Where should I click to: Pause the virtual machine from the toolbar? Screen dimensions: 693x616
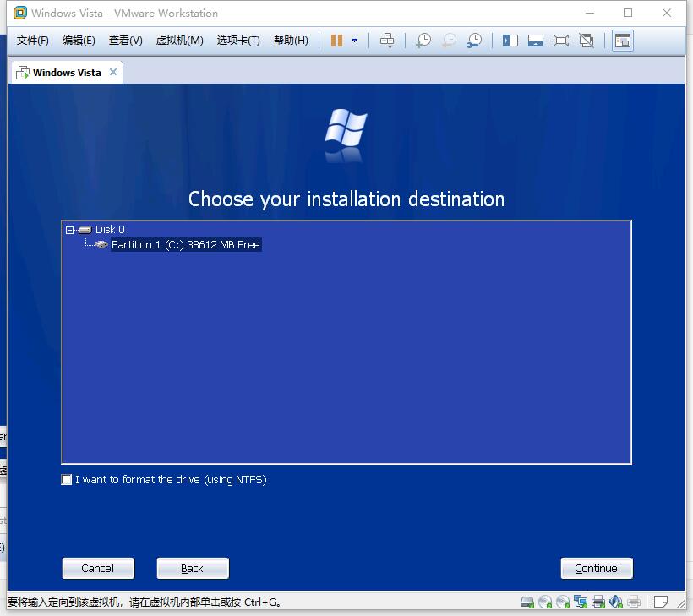click(x=336, y=41)
